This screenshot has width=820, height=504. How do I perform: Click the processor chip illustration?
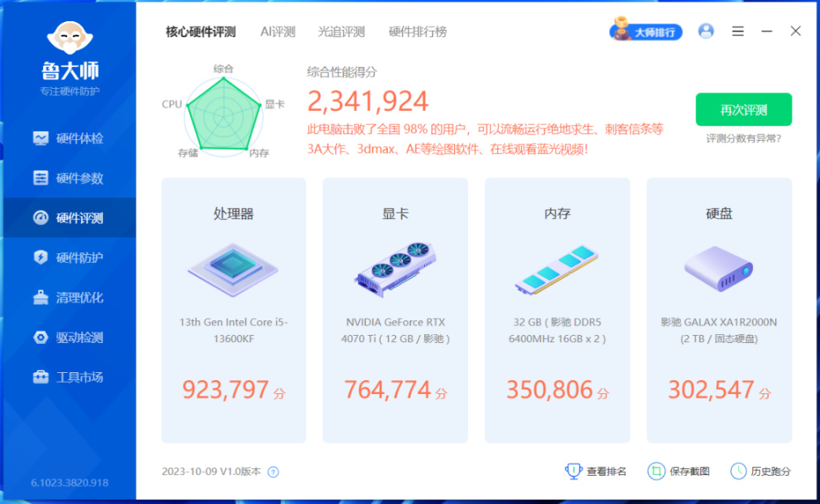(233, 269)
